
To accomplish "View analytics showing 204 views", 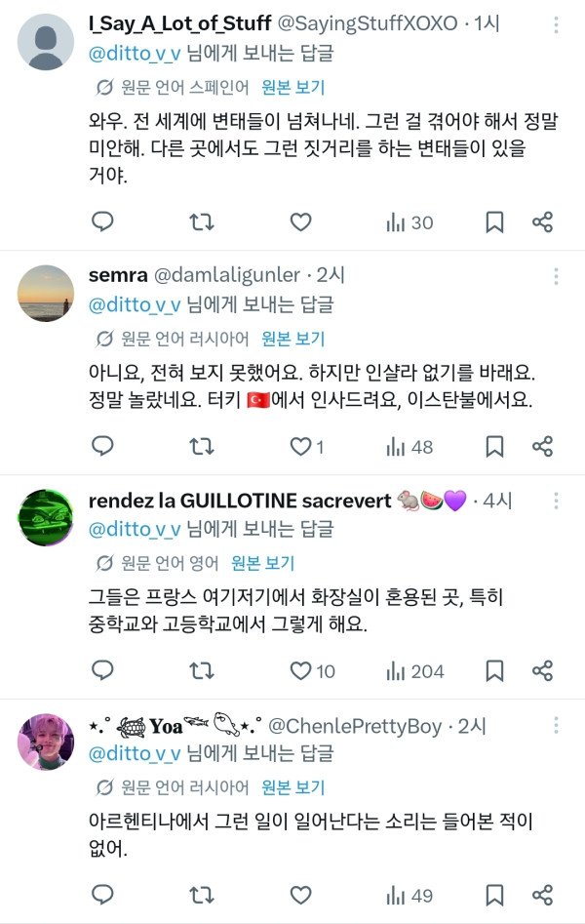I will pos(414,671).
